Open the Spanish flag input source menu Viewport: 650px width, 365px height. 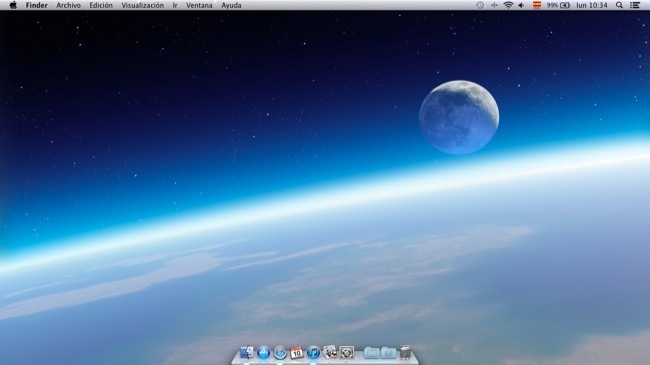click(537, 5)
